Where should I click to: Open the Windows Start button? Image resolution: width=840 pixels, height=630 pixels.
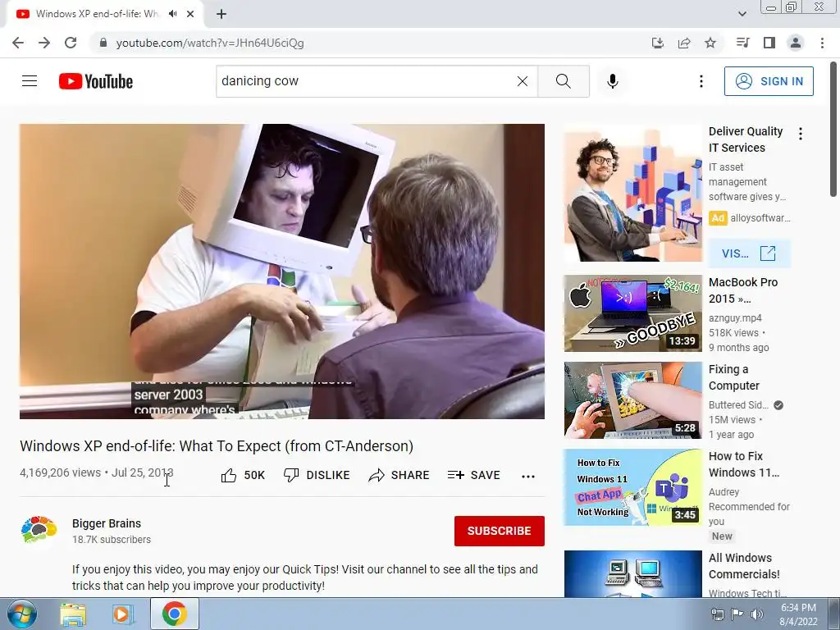point(22,614)
